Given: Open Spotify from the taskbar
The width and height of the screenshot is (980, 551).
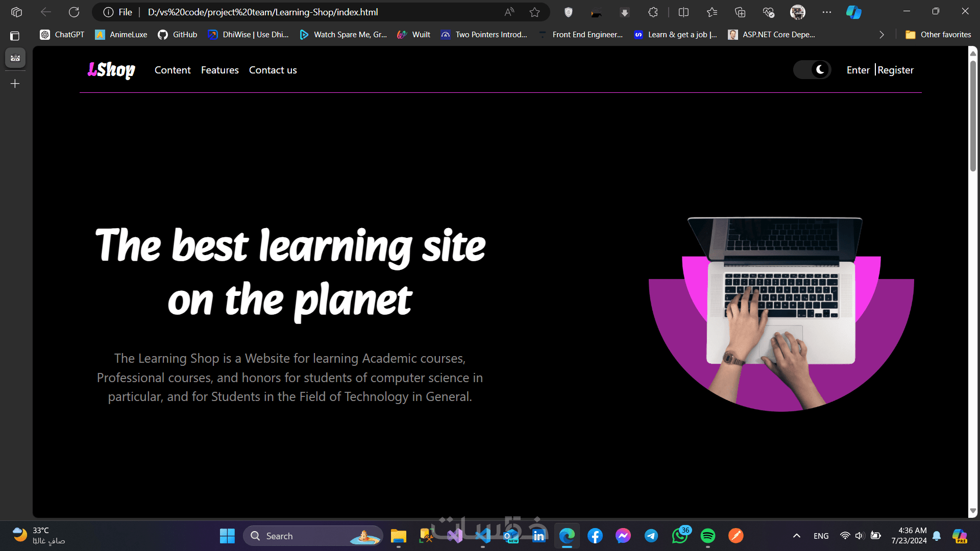Looking at the screenshot, I should click(x=707, y=536).
